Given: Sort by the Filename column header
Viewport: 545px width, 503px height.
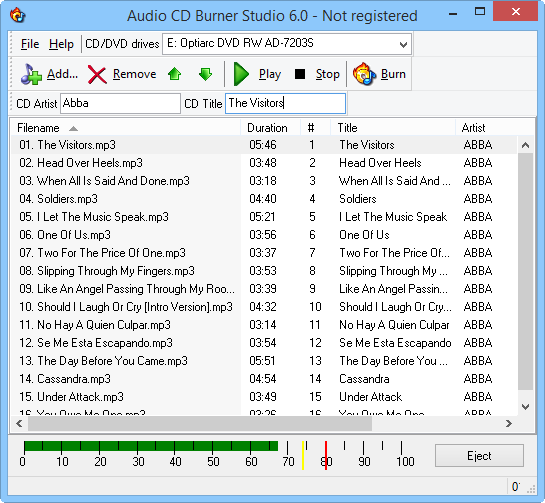Looking at the screenshot, I should tap(125, 128).
